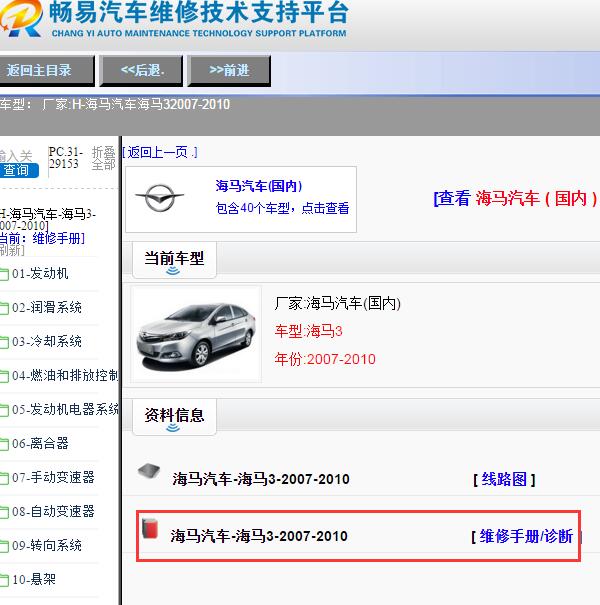600x605 pixels.
Task: Click 查看 海马汽车（国内） link
Action: click(x=516, y=198)
